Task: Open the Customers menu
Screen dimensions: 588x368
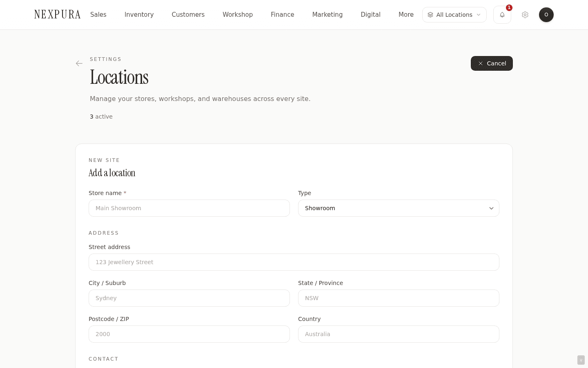Action: (x=188, y=15)
